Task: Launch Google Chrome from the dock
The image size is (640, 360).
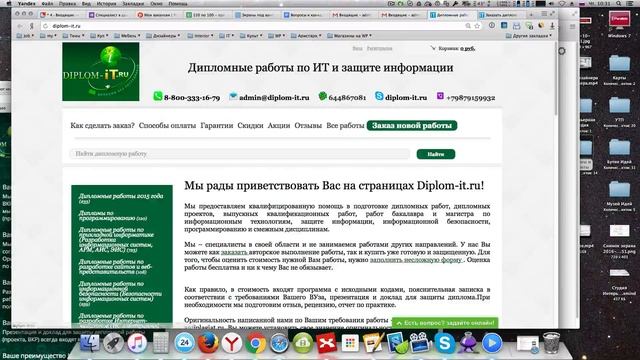Action: pyautogui.click(x=256, y=343)
